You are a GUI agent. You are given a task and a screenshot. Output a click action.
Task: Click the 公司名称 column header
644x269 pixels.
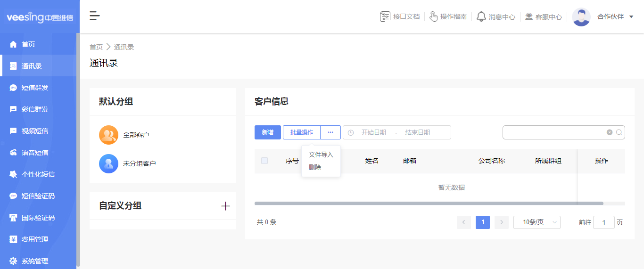[x=492, y=161]
